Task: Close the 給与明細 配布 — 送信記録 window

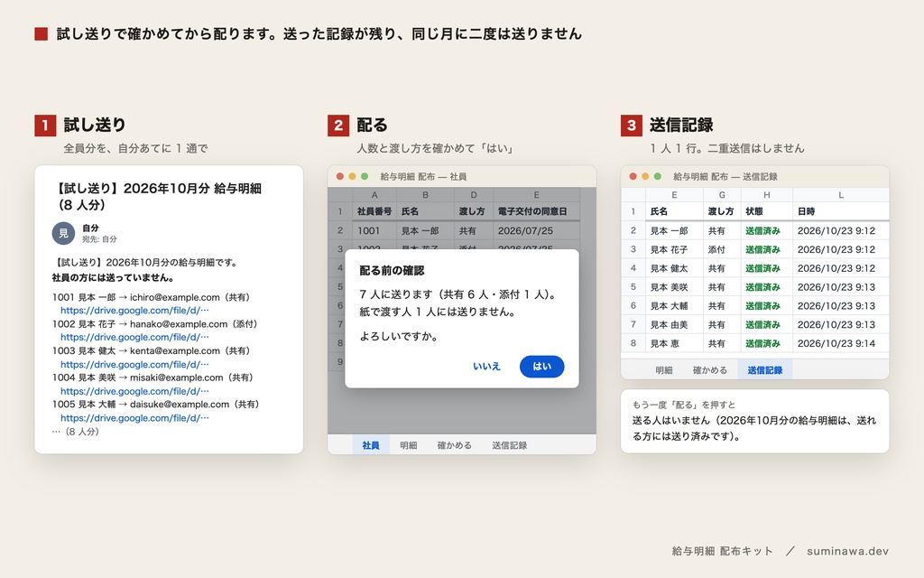Action: (633, 176)
